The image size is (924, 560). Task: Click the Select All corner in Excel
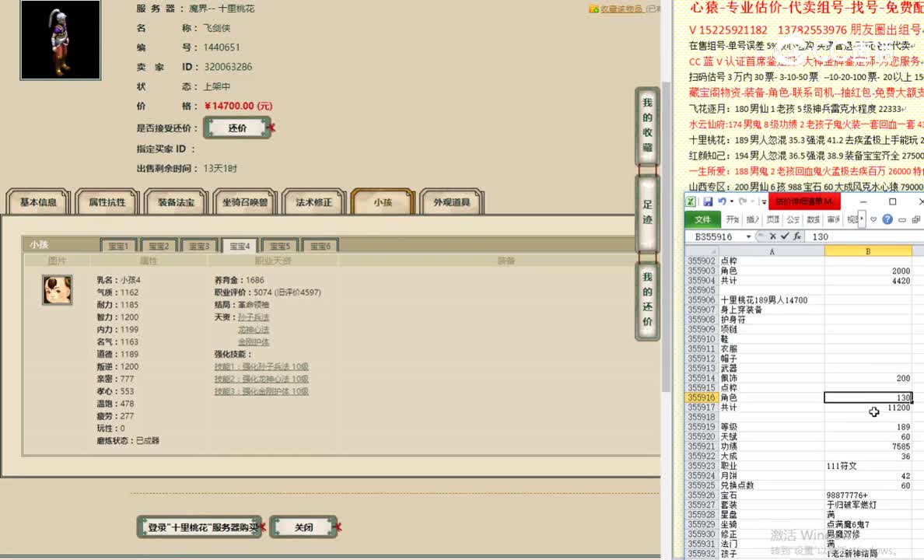(702, 251)
